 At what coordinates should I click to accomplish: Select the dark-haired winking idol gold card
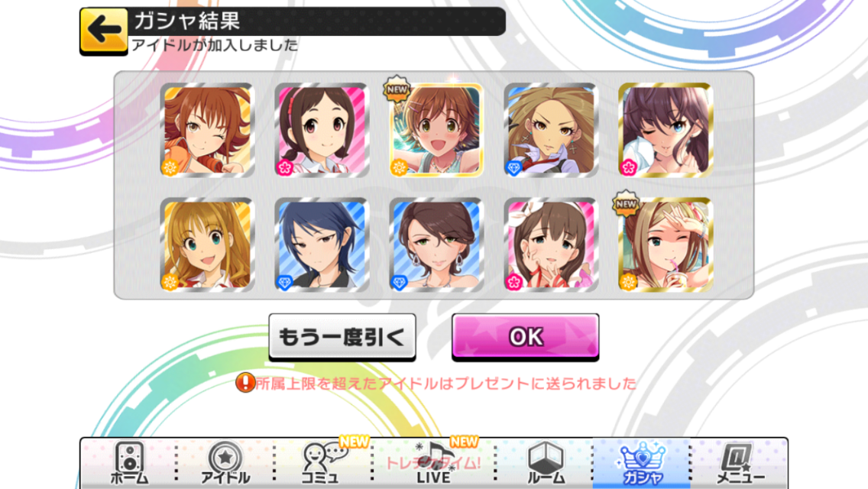(666, 130)
